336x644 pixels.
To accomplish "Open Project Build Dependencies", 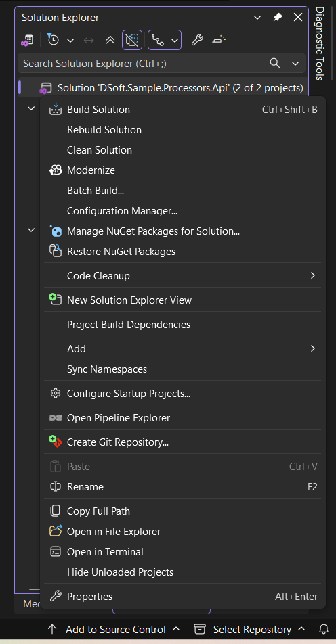I will [183, 325].
